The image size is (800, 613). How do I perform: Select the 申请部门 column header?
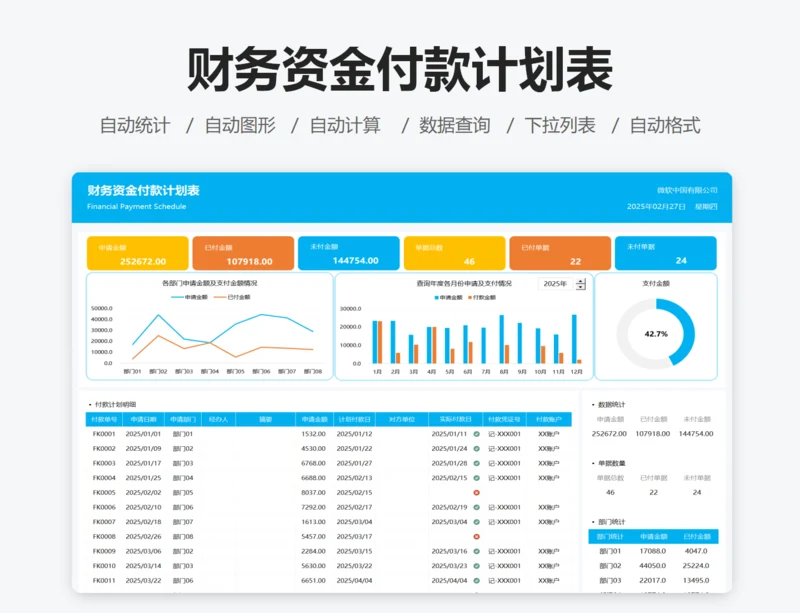click(183, 419)
